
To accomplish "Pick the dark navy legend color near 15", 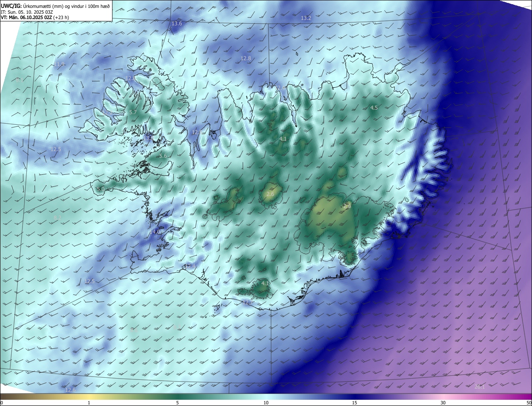I will (355, 397).
